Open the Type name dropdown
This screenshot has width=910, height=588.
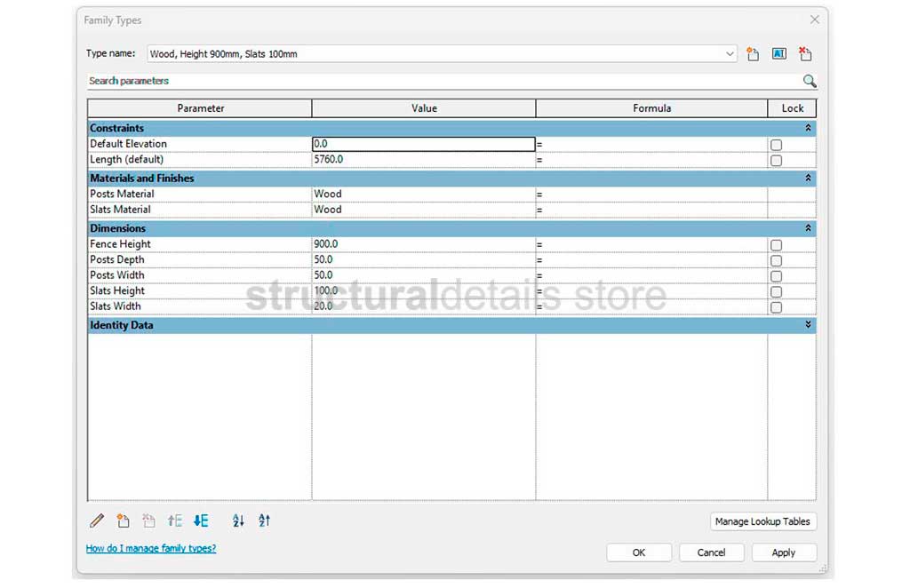click(x=730, y=54)
